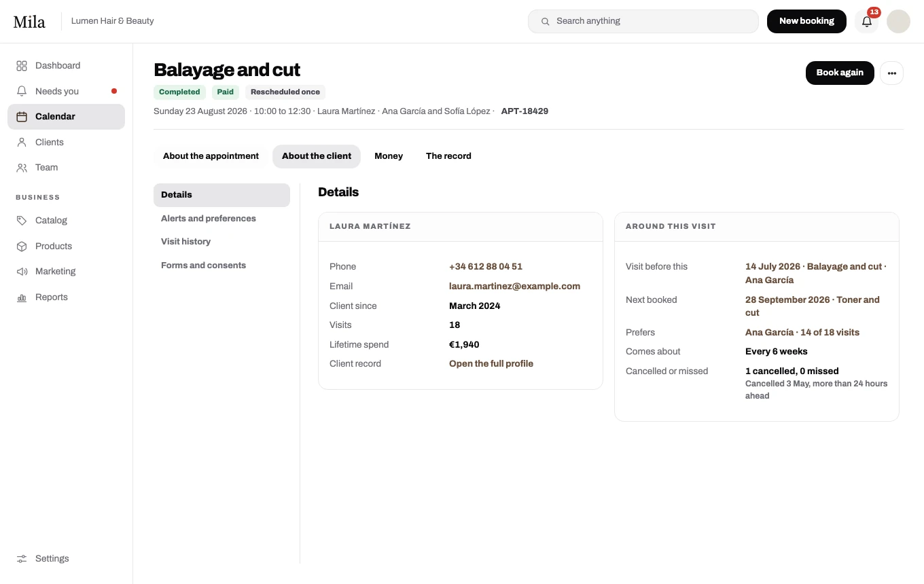Click the APT-18429 appointment reference
924x584 pixels.
[525, 111]
